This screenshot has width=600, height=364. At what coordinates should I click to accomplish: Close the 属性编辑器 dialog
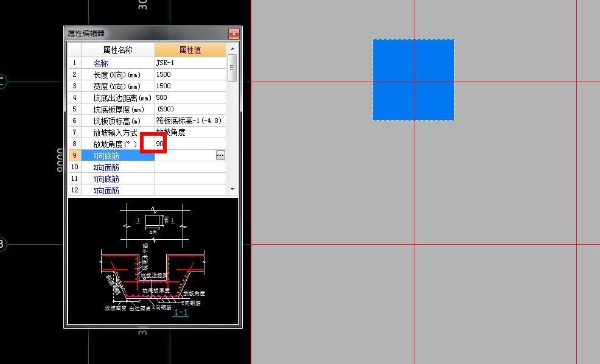(234, 33)
